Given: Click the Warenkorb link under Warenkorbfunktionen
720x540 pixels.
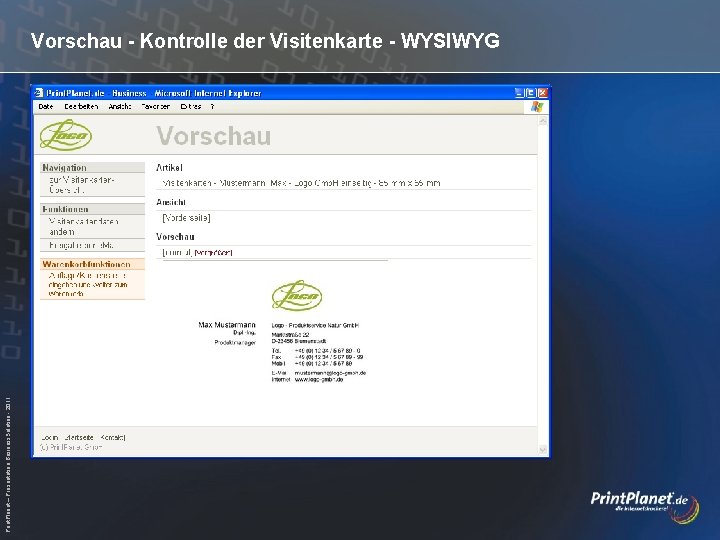Looking at the screenshot, I should [88, 285].
